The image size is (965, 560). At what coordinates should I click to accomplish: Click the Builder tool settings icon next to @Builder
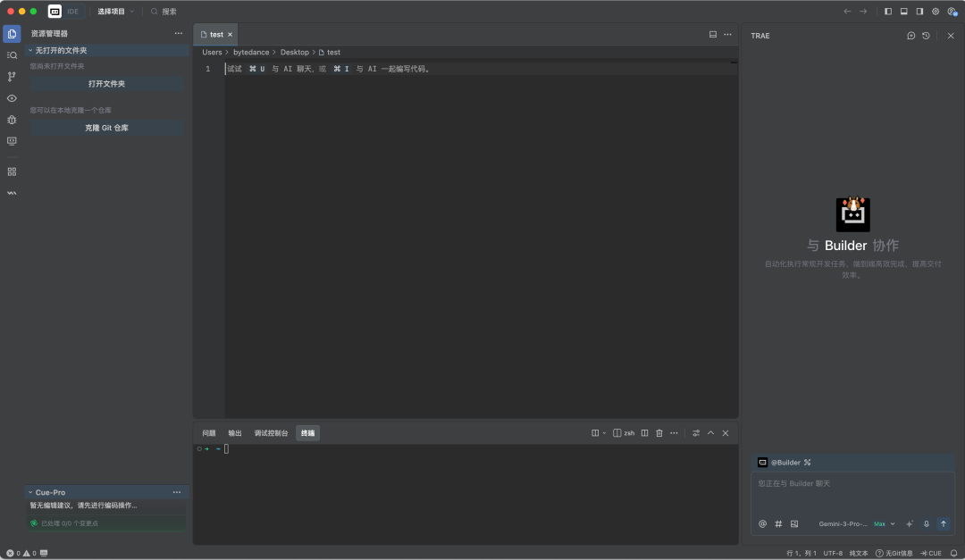pos(808,462)
